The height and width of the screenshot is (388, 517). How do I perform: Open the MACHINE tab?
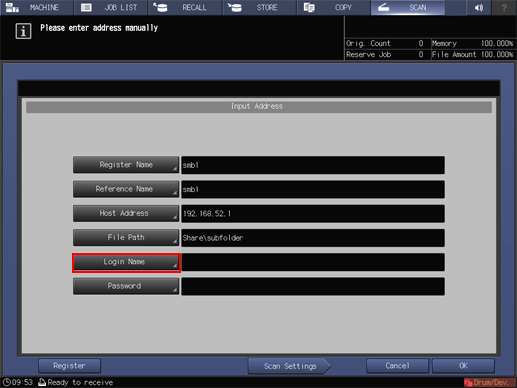(x=36, y=7)
